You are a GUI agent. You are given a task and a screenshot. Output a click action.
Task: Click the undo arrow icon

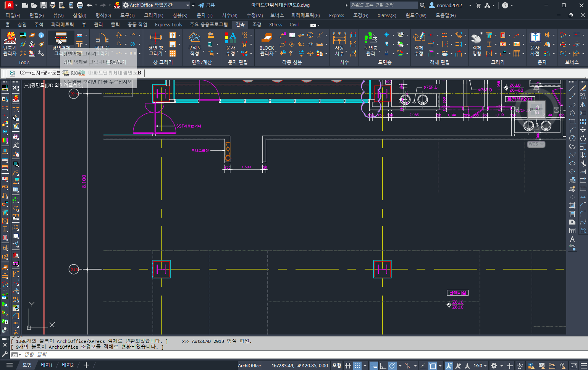89,5
